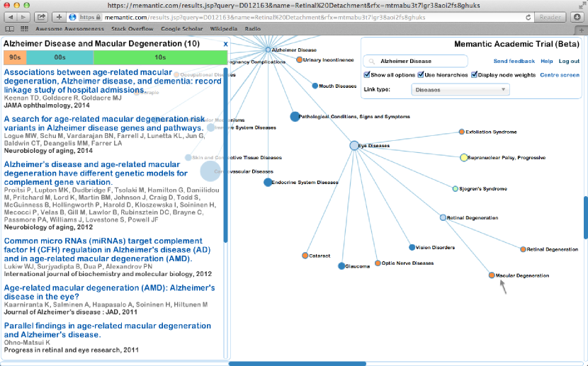This screenshot has width=588, height=366.
Task: Open Awesome Awesomeness bookmark
Action: tap(69, 29)
